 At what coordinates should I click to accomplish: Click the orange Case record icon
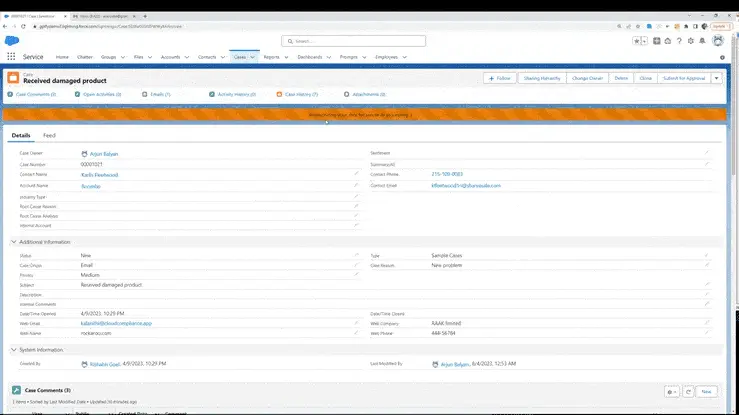pos(14,78)
